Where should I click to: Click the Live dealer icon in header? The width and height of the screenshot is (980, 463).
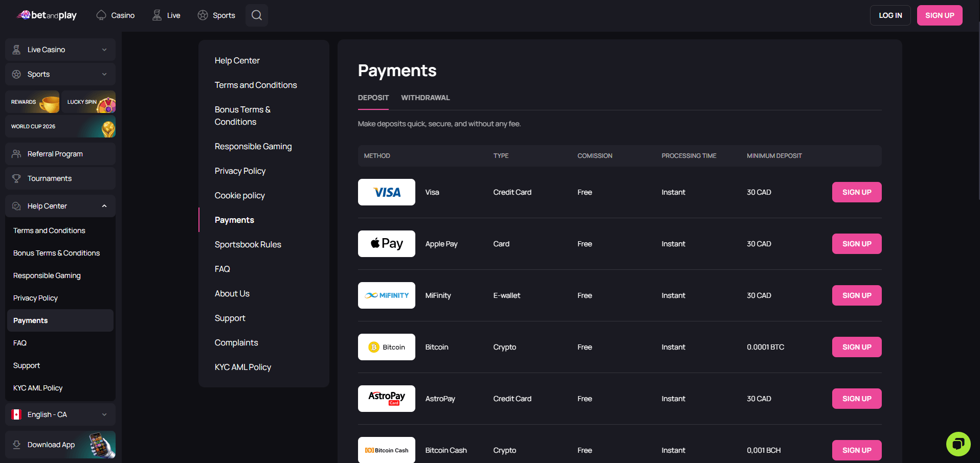tap(157, 15)
